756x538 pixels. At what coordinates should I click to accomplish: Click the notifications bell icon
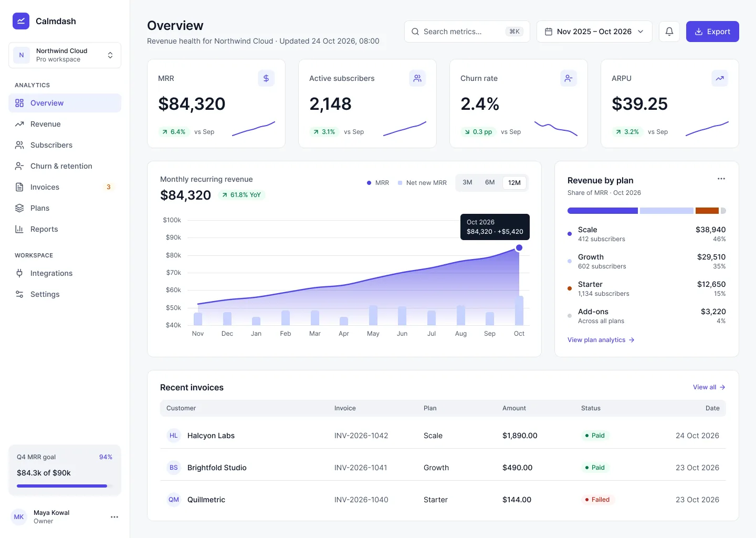coord(669,32)
